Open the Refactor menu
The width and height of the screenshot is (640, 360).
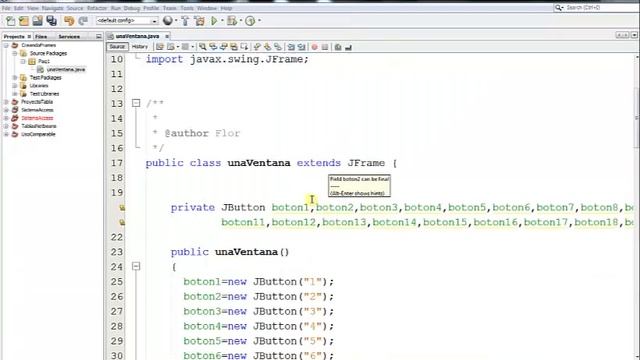point(97,8)
